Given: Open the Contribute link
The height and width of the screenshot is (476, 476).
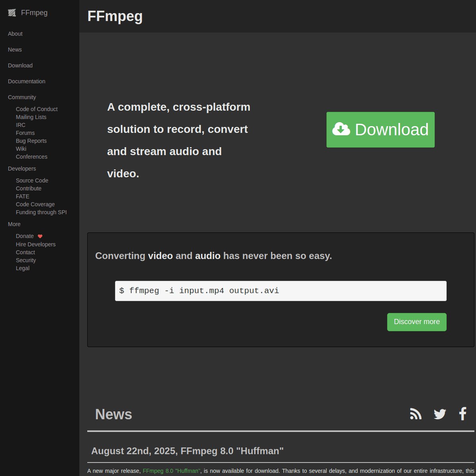Looking at the screenshot, I should [29, 188].
